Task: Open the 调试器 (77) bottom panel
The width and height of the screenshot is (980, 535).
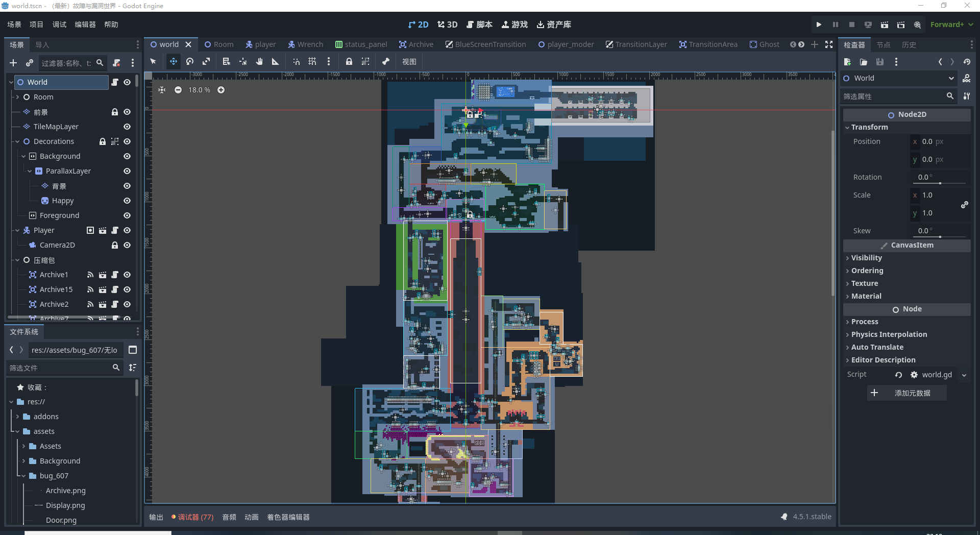Action: tap(193, 517)
